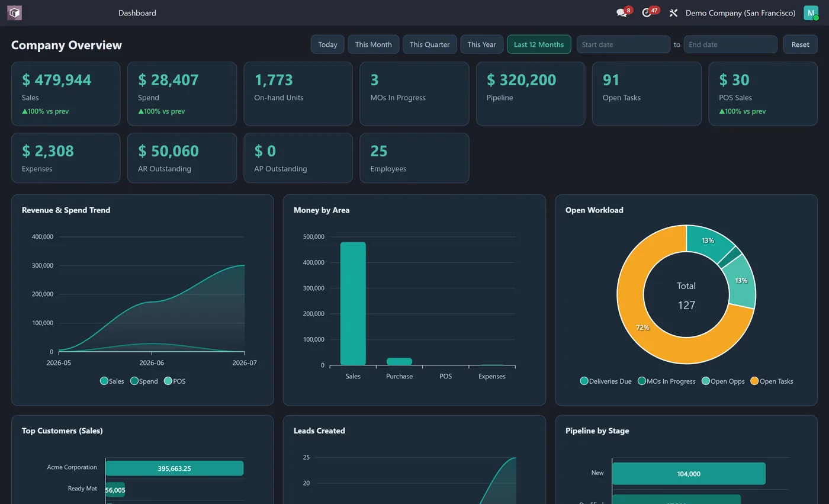The height and width of the screenshot is (504, 829).
Task: Open the Dashboard menu item
Action: 137,13
